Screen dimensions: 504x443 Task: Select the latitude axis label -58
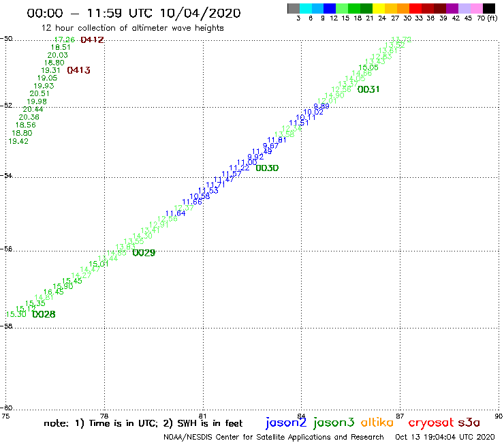(x=6, y=326)
